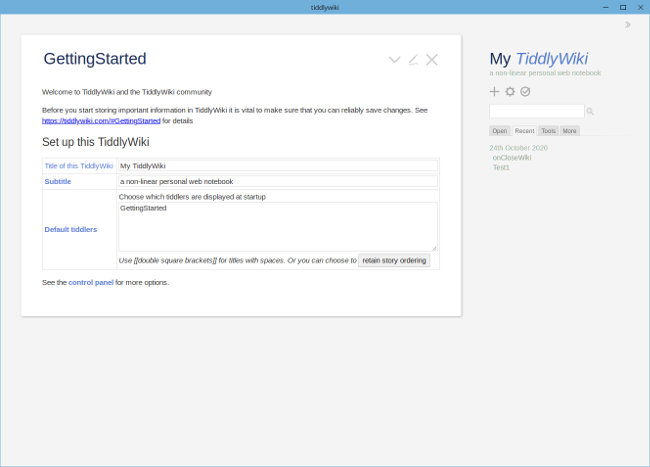
Task: Save wiki using checkmark circle icon
Action: point(525,92)
